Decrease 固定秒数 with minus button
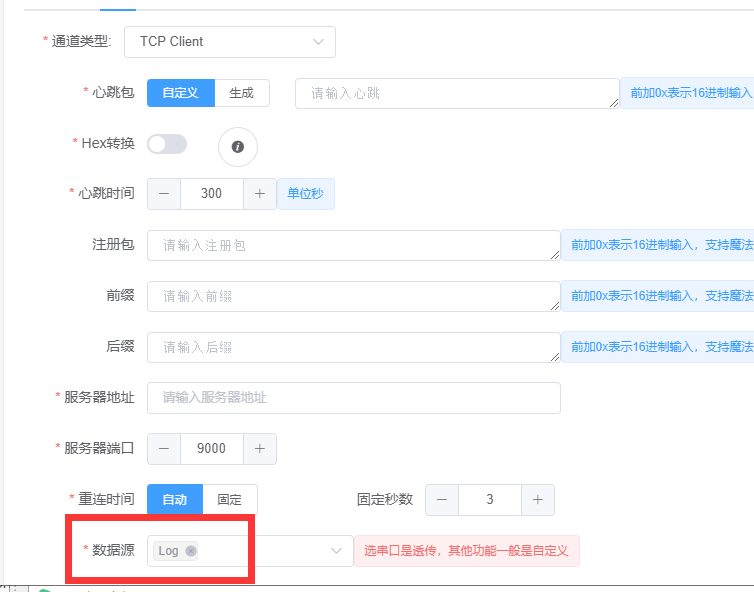The width and height of the screenshot is (754, 592). (x=442, y=499)
